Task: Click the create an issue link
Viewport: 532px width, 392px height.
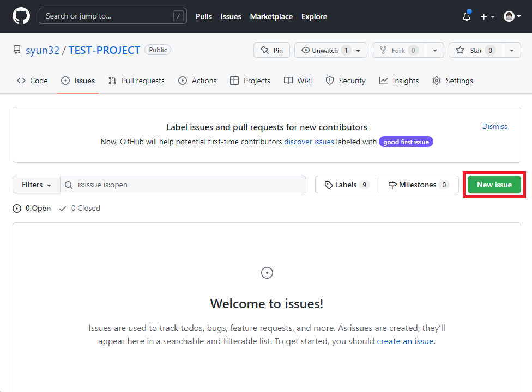Action: click(405, 341)
